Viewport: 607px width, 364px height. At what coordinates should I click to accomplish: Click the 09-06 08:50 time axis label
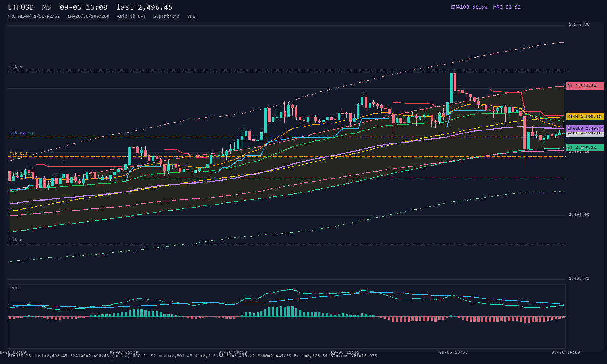[x=233, y=352]
